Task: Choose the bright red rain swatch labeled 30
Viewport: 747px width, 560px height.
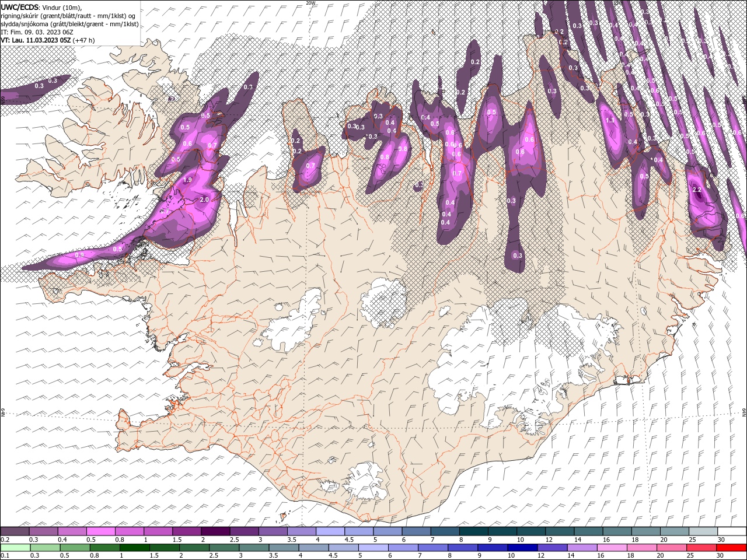Action: (731, 548)
